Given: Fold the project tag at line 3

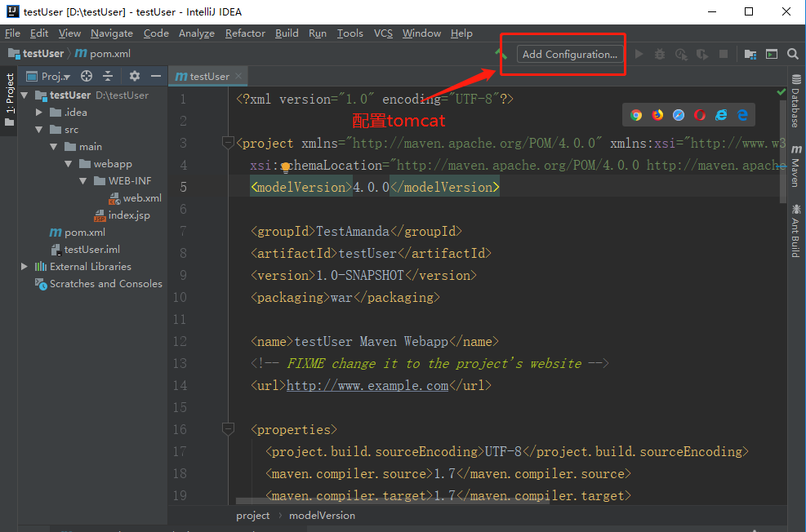Looking at the screenshot, I should click(x=228, y=142).
